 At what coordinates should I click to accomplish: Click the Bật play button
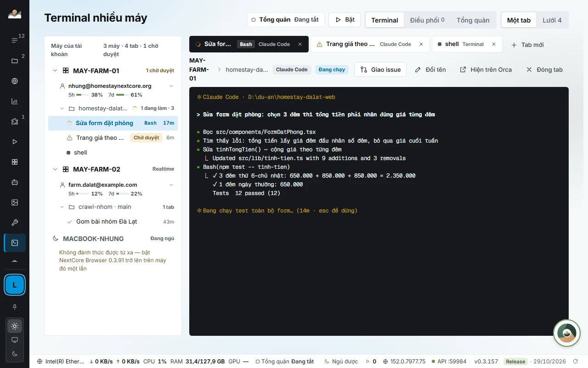pyautogui.click(x=345, y=20)
